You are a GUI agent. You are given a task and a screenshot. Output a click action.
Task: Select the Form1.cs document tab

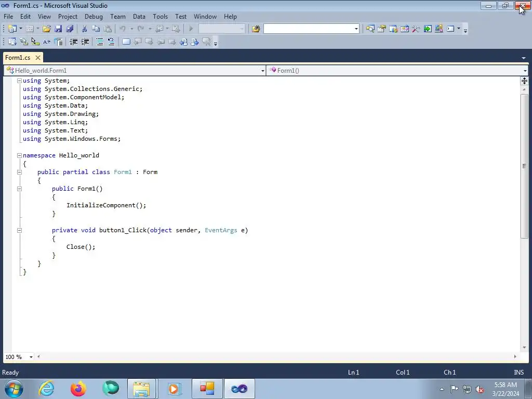[x=18, y=58]
